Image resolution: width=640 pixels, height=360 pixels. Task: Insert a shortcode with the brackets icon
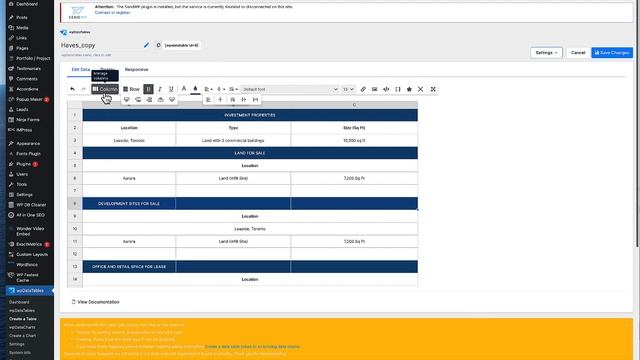click(398, 89)
